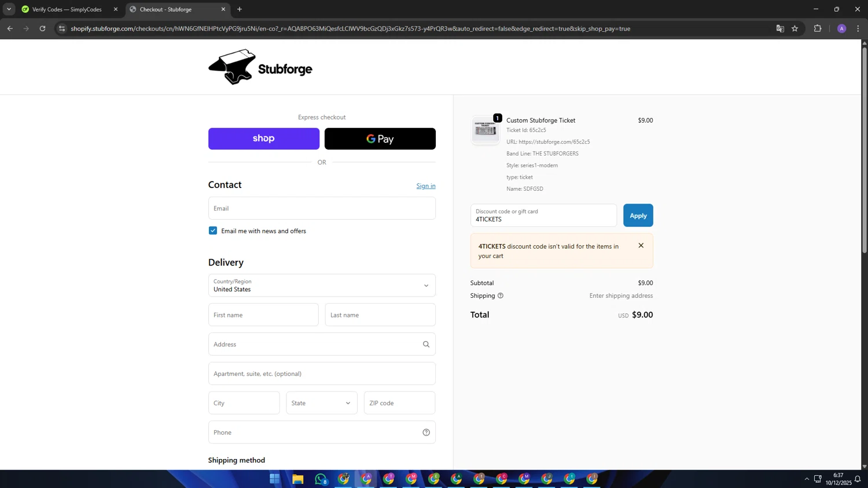
Task: Click the search icon in Address field
Action: (426, 344)
